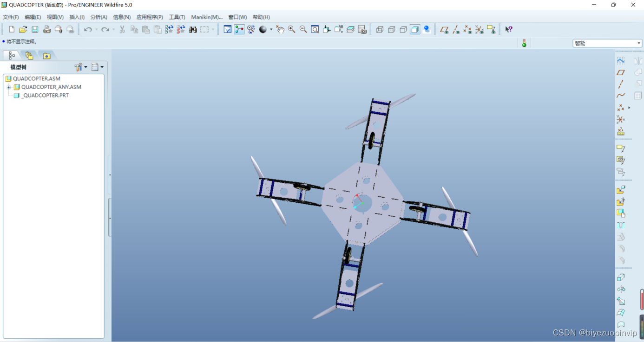Open the selection box options dropdown arrow
The height and width of the screenshot is (342, 644).
click(x=213, y=29)
